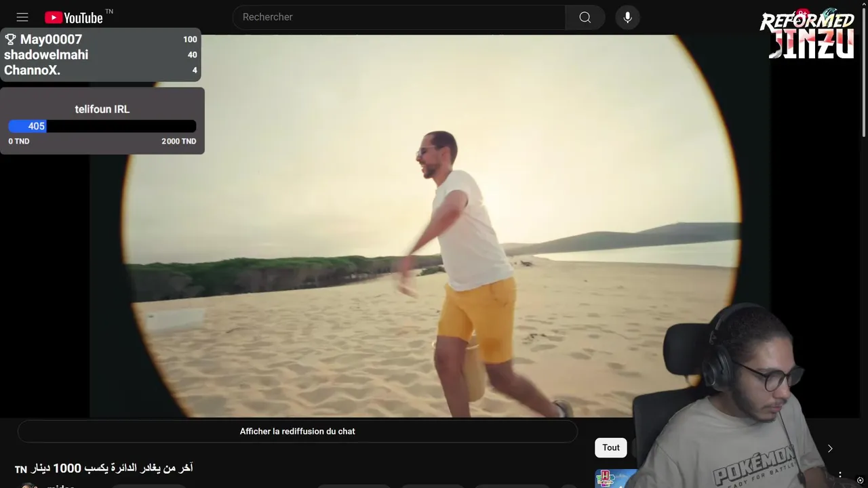Go to the YouTube home logo
This screenshot has height=488, width=868.
74,18
